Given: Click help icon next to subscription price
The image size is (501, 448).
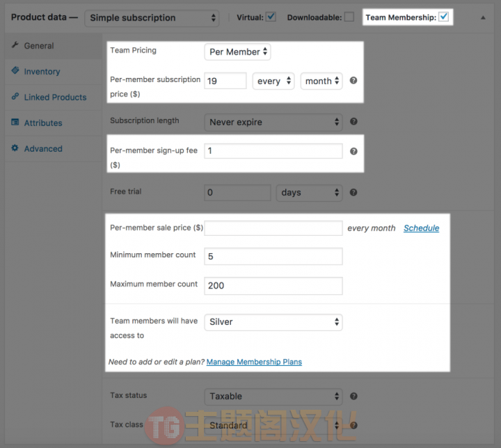Looking at the screenshot, I should click(353, 81).
